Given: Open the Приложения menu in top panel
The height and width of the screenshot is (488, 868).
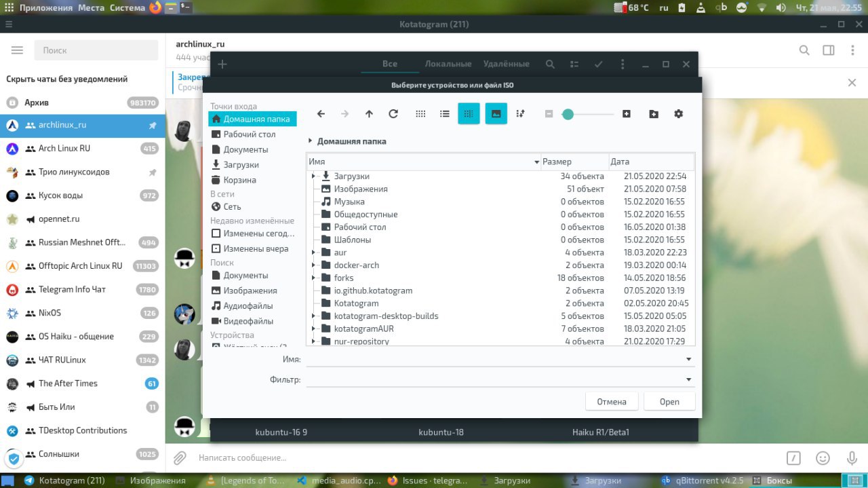Looking at the screenshot, I should pos(45,8).
